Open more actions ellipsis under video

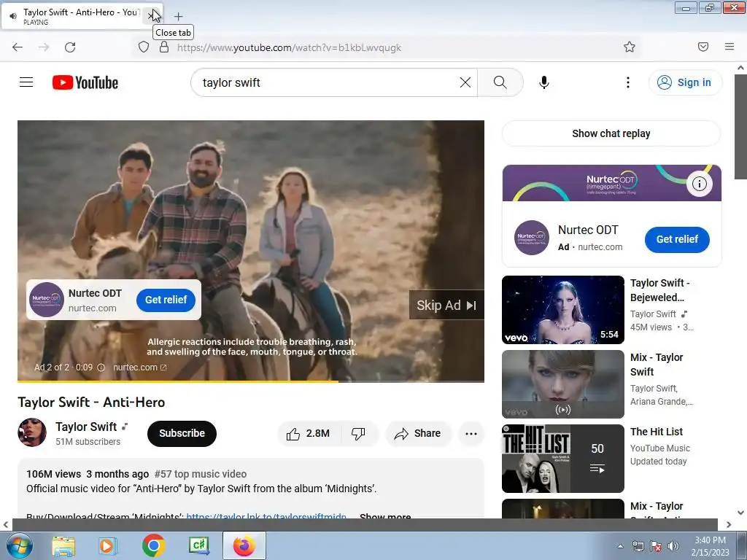471,433
